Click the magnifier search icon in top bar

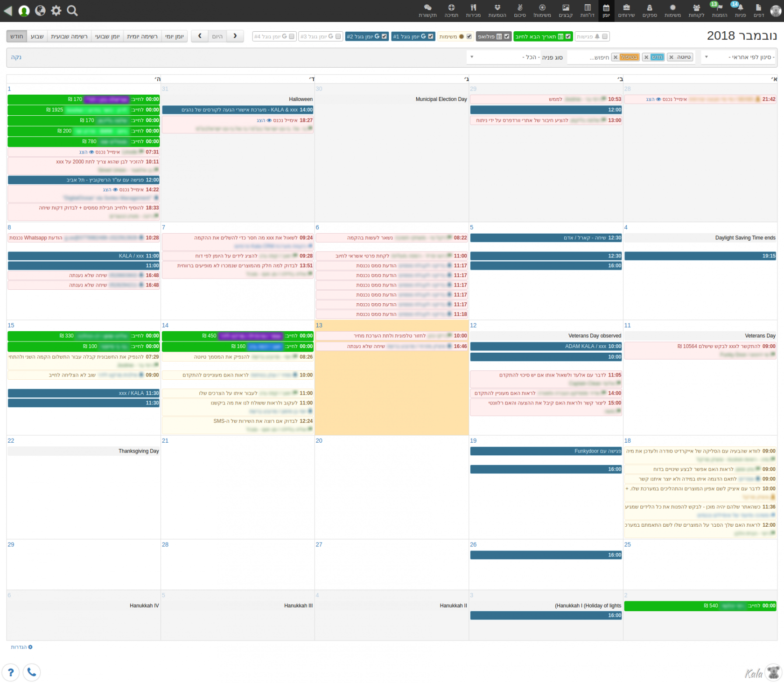pos(72,11)
